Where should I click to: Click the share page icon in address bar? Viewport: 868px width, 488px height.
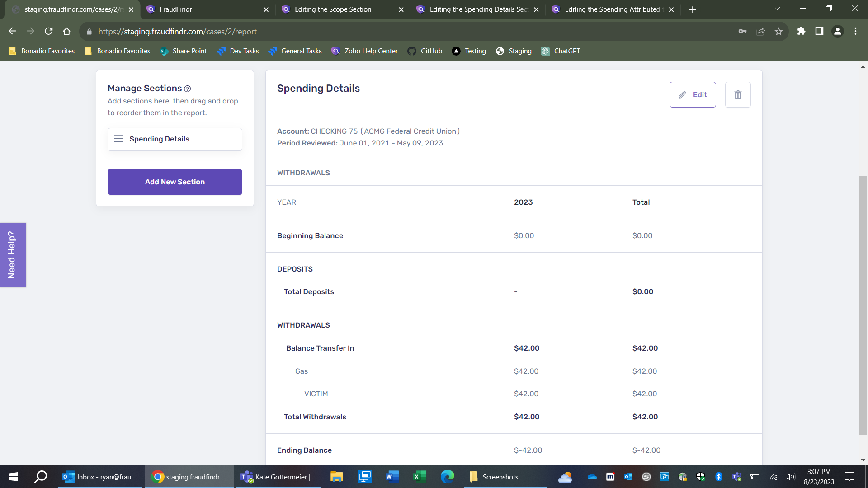[x=760, y=32]
